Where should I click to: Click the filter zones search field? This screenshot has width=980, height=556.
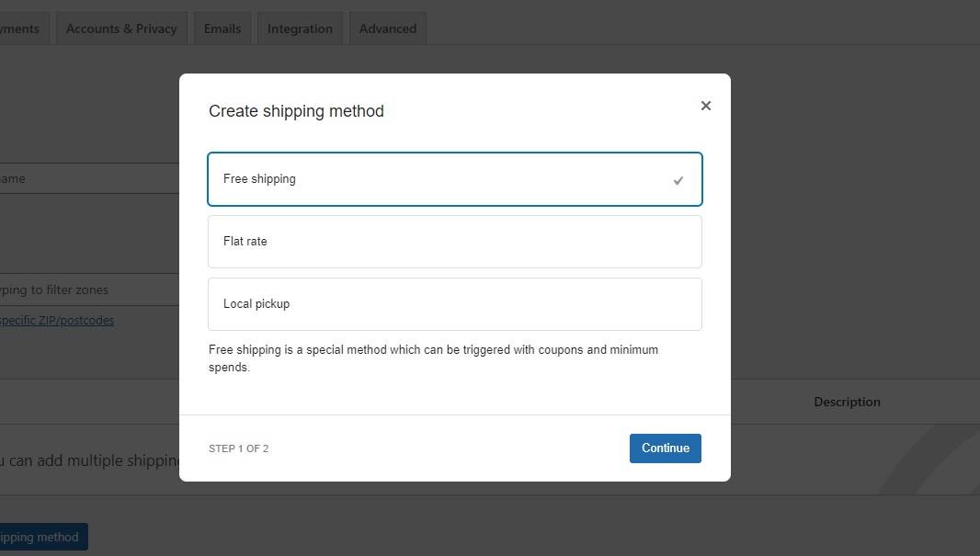tap(87, 289)
